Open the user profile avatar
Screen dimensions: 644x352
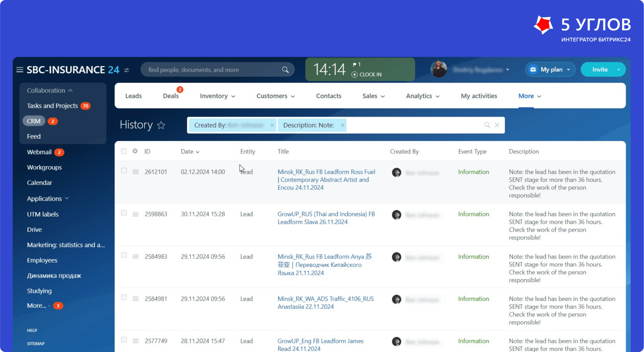[x=439, y=69]
